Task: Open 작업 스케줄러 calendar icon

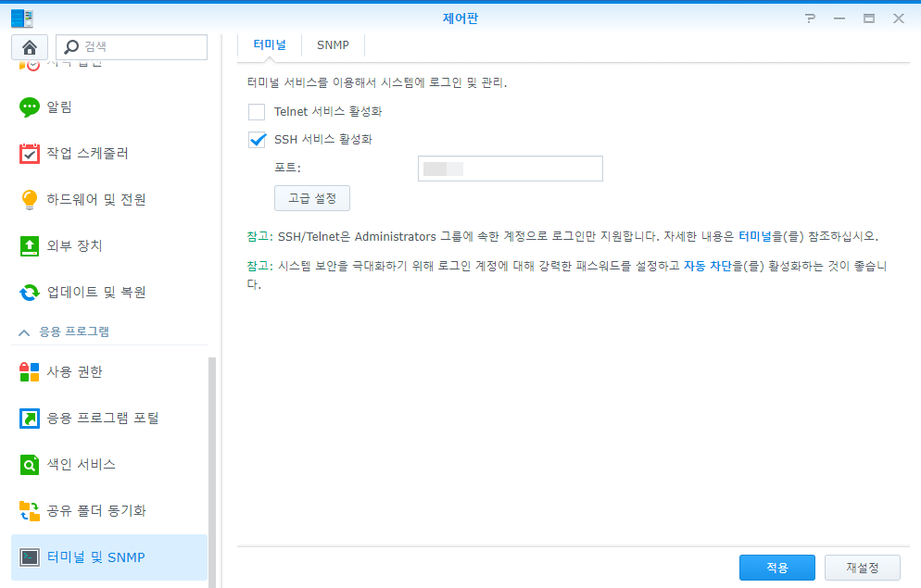Action: (30, 153)
